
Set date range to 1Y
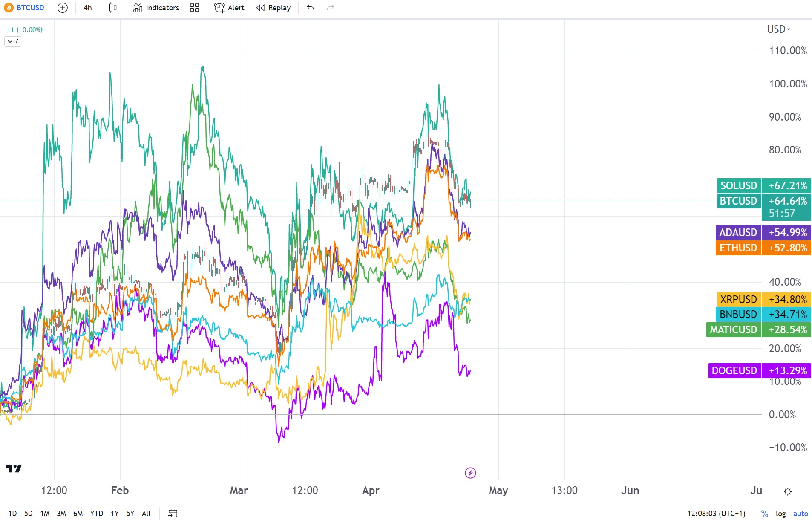point(115,514)
